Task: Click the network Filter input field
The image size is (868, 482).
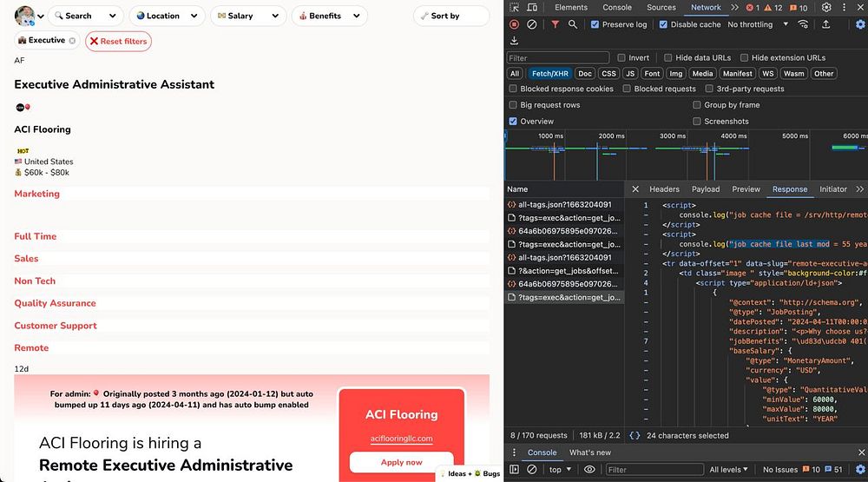Action: click(558, 57)
